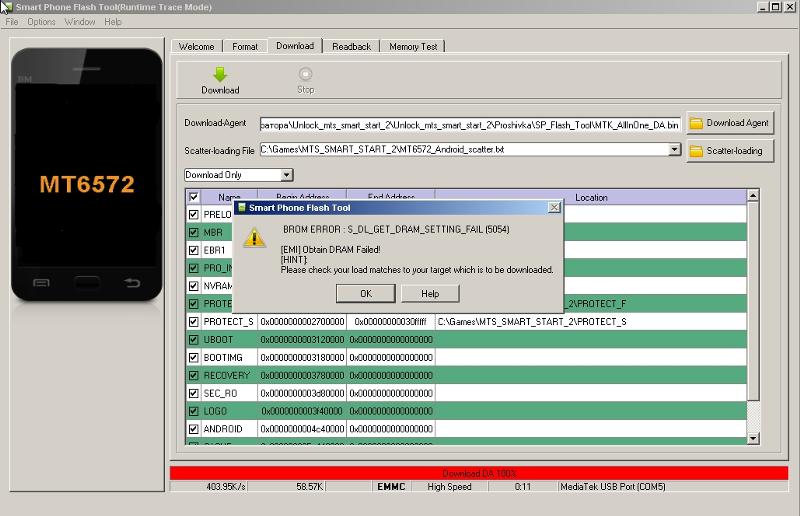This screenshot has width=800, height=516.
Task: Open the Options menu
Action: click(x=41, y=22)
